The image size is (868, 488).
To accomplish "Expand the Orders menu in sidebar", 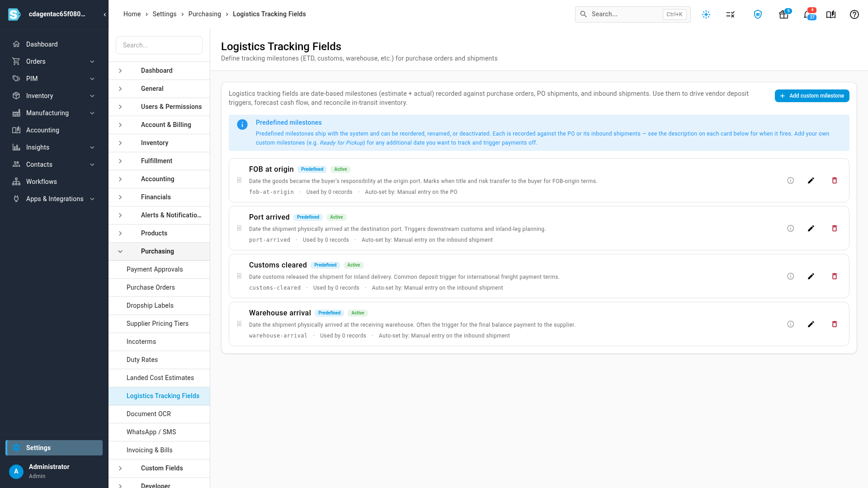I will [x=54, y=61].
